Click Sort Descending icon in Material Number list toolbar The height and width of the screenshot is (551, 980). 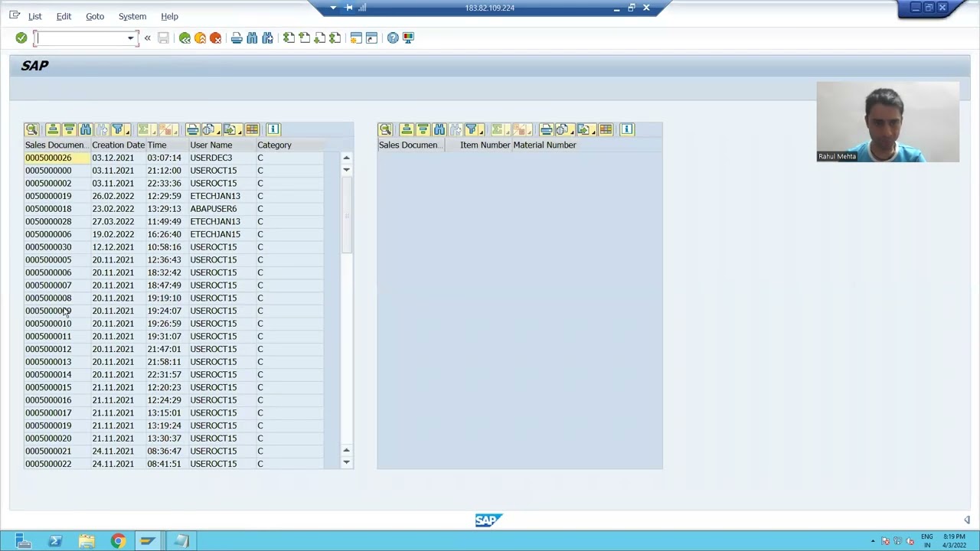[x=423, y=129]
